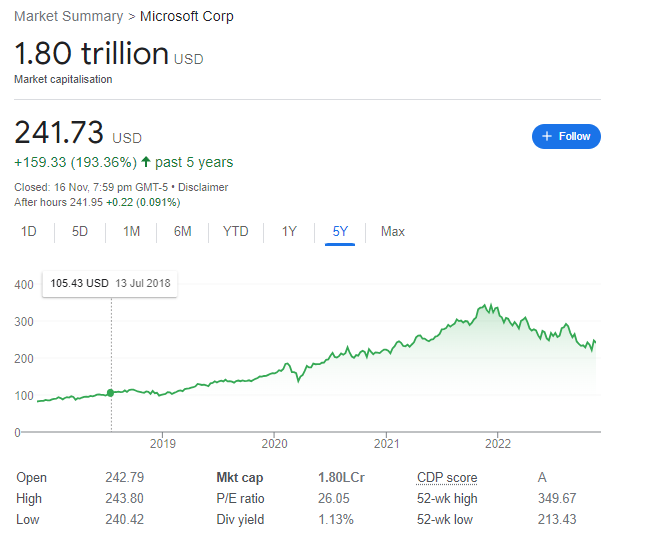Show the 6M chart range

182,232
